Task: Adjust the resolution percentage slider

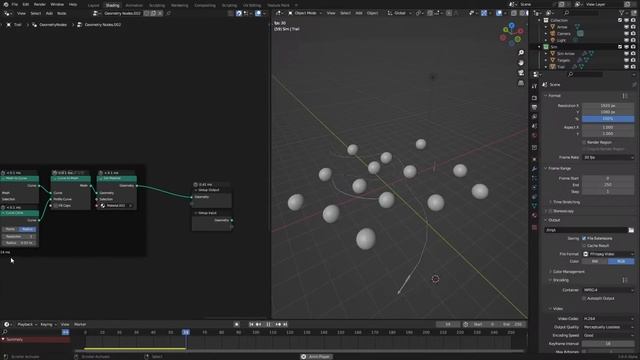Action: 608,119
